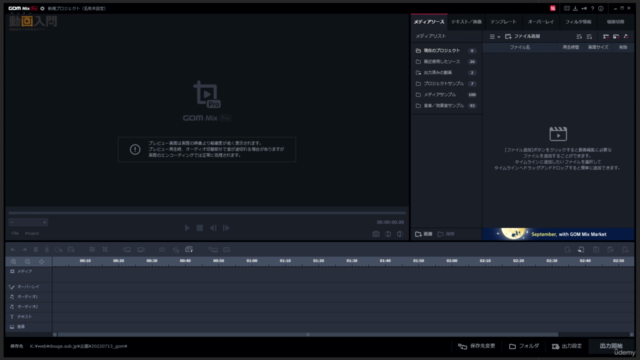Click the preview zoom slider
640x360 pixels.
coord(28,222)
